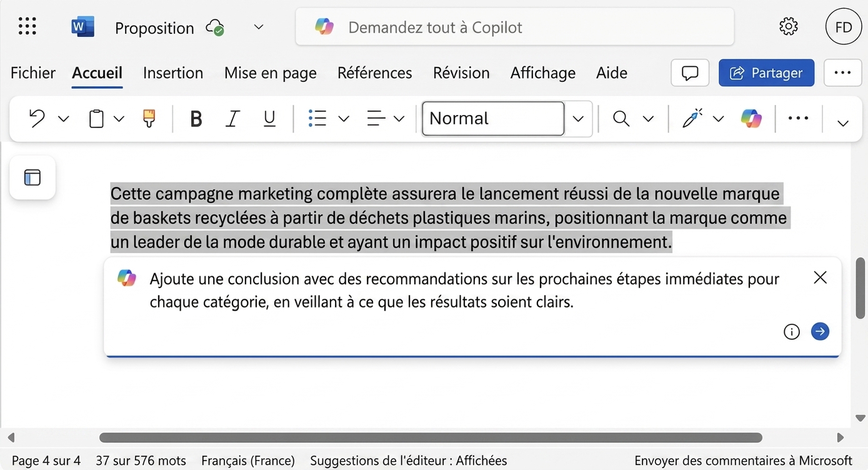Expand the ribbon display options chevron
This screenshot has width=868, height=470.
[842, 122]
